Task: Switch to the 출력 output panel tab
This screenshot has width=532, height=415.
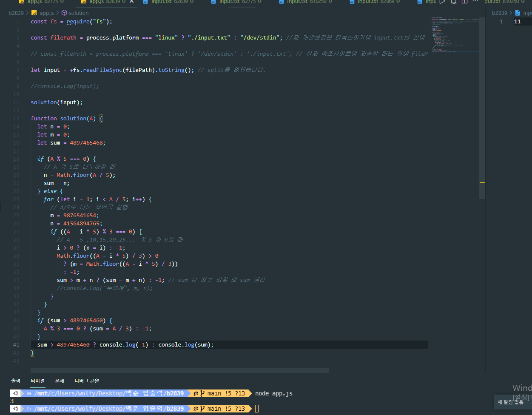Action: (x=16, y=381)
